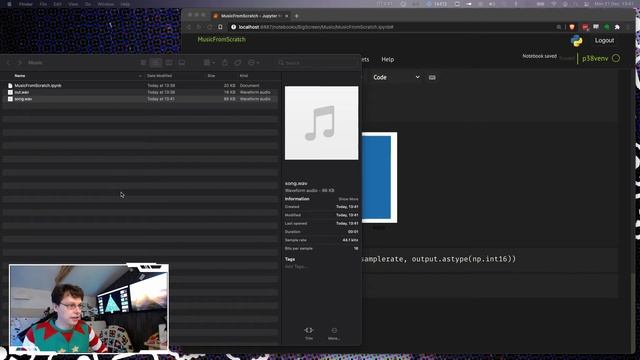Click Show More in preview information
Viewport: 640px width, 360px height.
click(348, 199)
